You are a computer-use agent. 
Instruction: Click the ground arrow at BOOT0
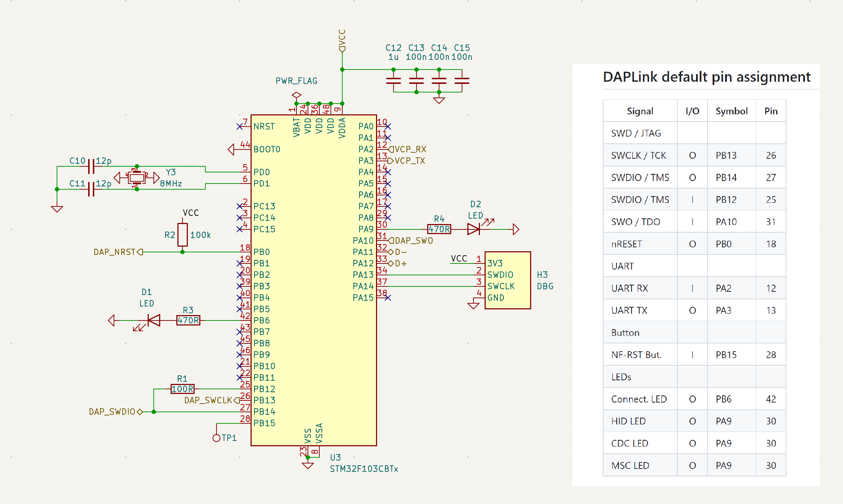click(231, 149)
